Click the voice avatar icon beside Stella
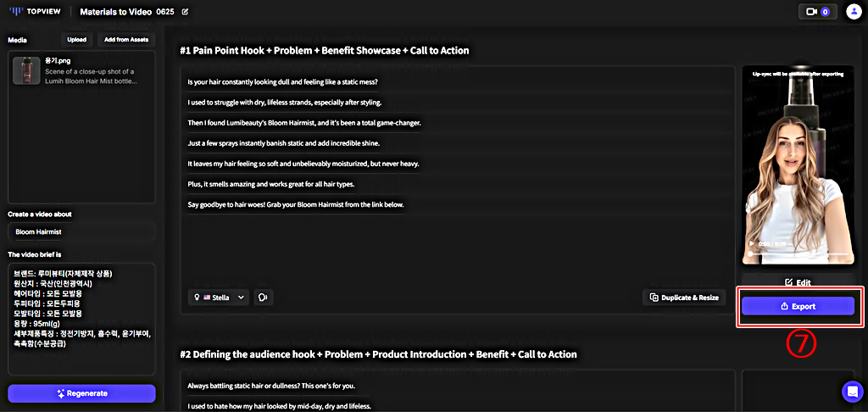The width and height of the screenshot is (868, 412). (x=264, y=298)
